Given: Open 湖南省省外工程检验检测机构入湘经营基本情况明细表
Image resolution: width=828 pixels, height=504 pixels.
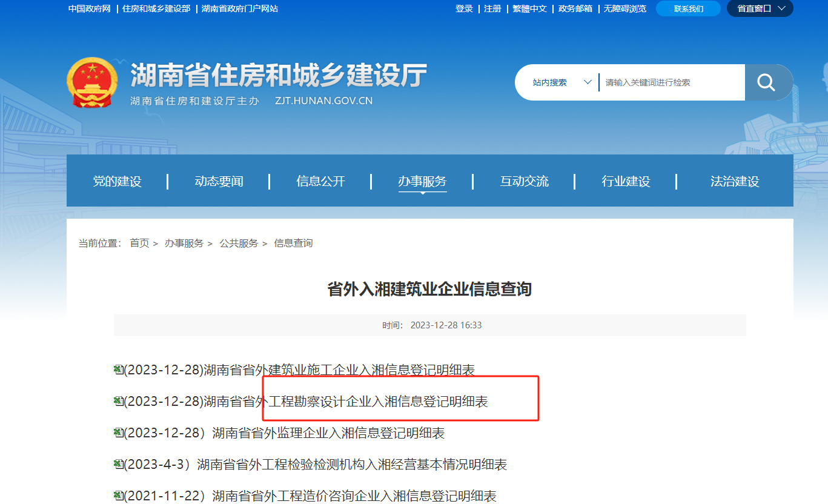Looking at the screenshot, I should (315, 465).
